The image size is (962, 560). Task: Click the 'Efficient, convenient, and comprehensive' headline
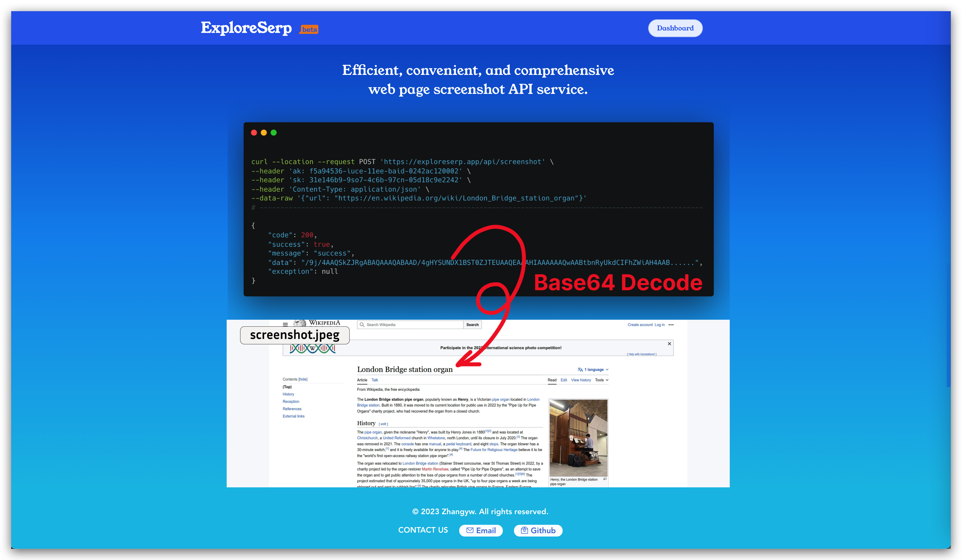coord(478,70)
